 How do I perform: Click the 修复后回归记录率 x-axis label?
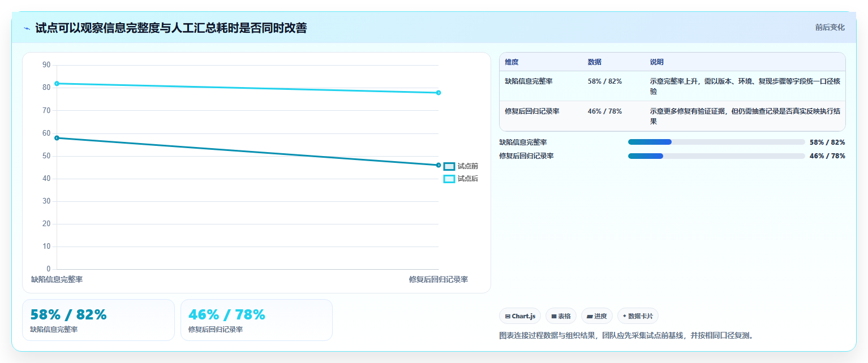439,279
